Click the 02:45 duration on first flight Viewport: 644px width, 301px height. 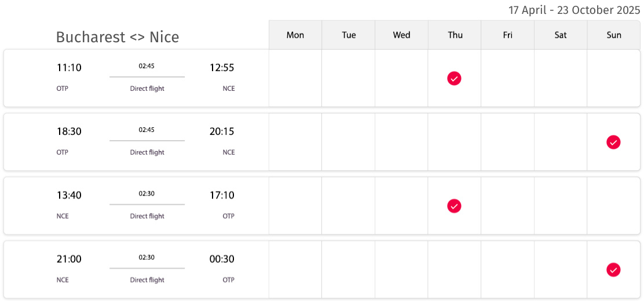coord(147,66)
